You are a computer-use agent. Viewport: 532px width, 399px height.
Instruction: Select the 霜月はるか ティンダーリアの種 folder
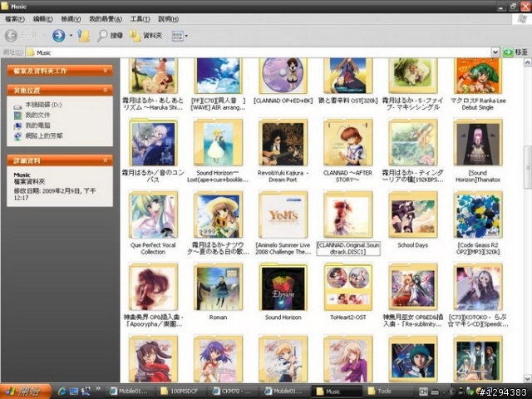pyautogui.click(x=413, y=150)
